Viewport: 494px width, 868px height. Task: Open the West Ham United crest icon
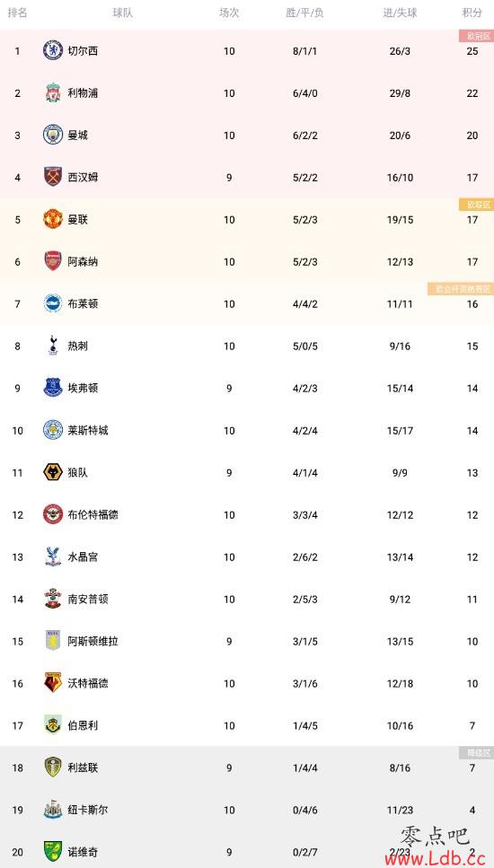point(53,177)
